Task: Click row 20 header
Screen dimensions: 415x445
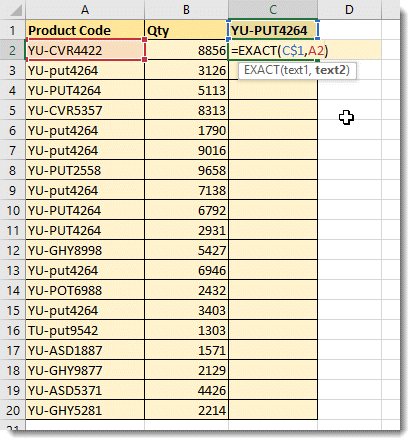Action: point(13,410)
